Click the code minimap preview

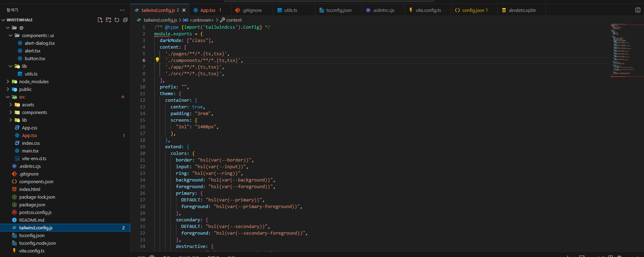[x=626, y=50]
